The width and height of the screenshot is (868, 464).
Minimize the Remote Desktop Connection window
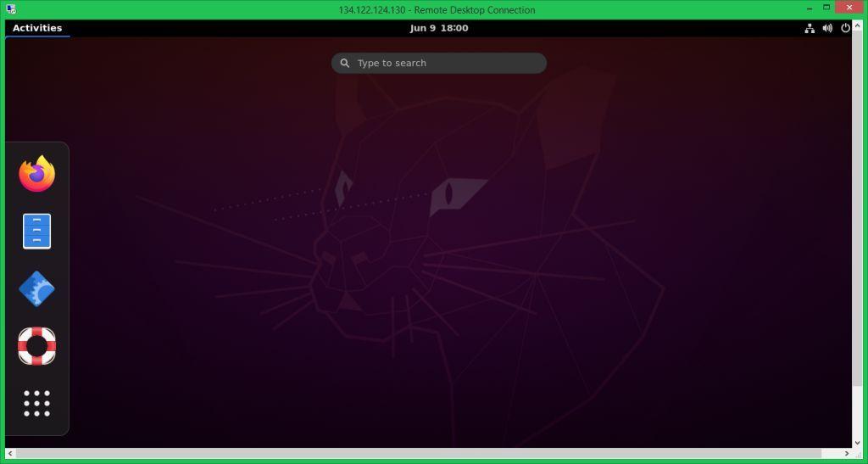(809, 7)
